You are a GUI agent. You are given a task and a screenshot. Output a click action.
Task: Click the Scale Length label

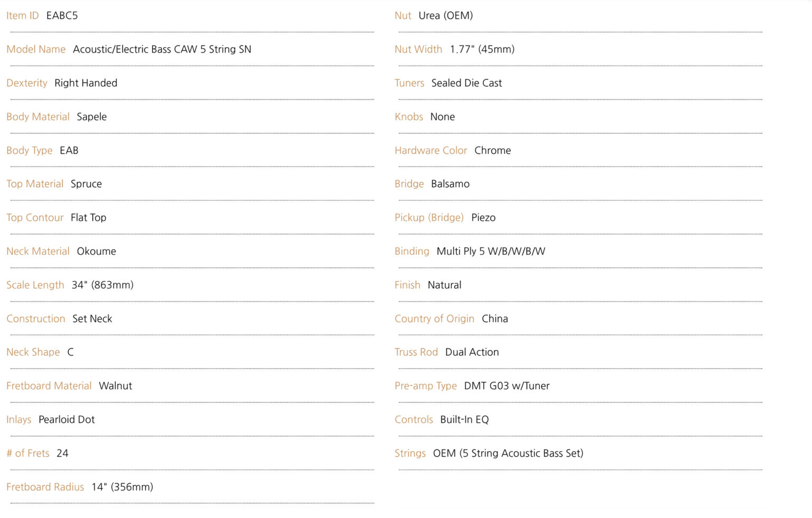[35, 285]
